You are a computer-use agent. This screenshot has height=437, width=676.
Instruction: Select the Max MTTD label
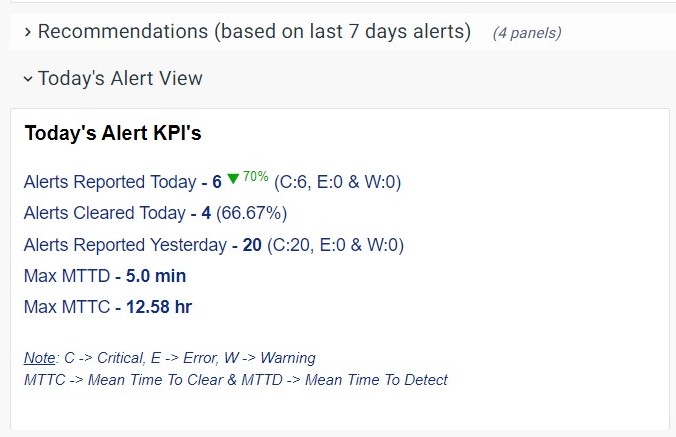[67, 276]
